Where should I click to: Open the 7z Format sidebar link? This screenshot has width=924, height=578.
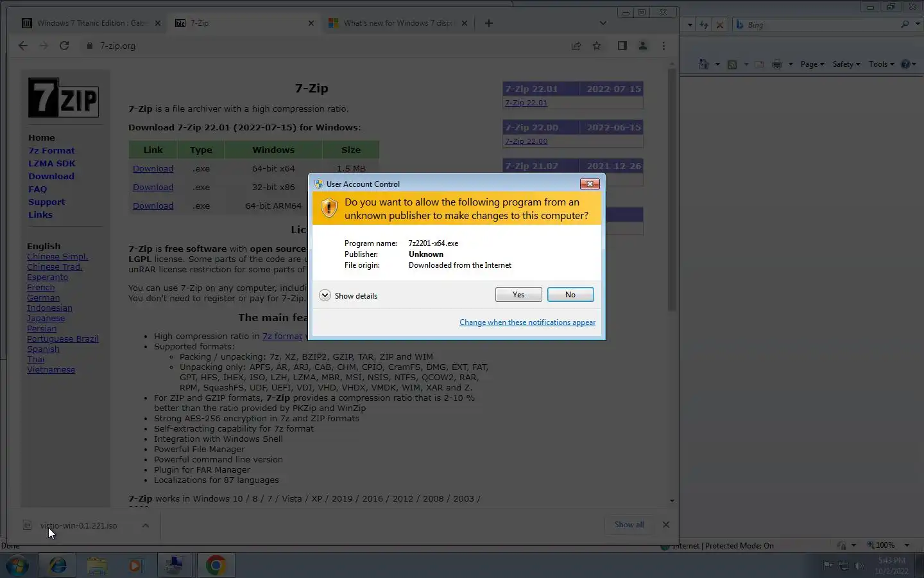coord(51,150)
